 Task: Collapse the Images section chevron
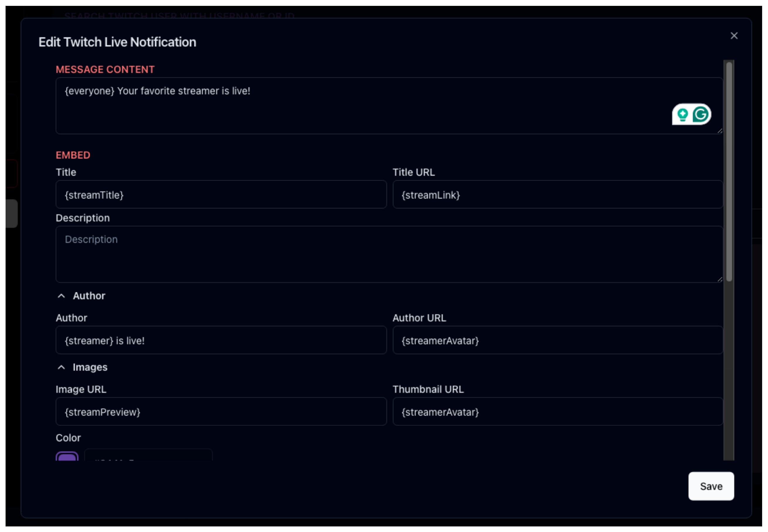pyautogui.click(x=61, y=367)
